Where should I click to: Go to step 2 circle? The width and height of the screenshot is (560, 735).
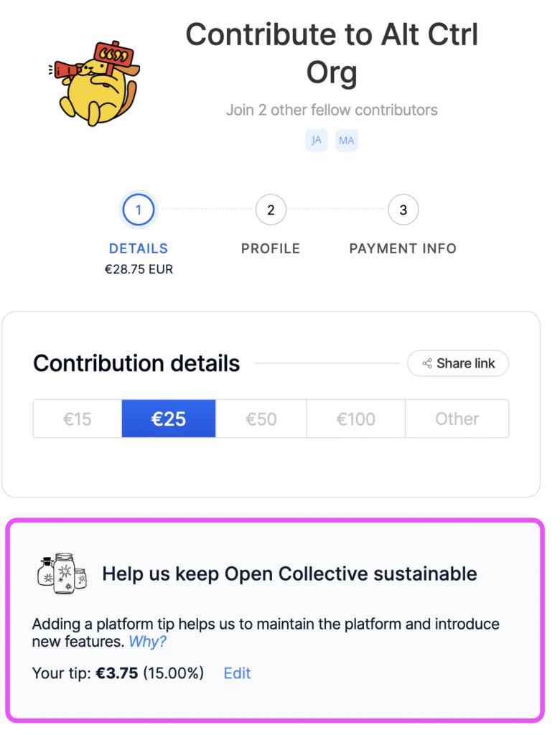tap(271, 210)
